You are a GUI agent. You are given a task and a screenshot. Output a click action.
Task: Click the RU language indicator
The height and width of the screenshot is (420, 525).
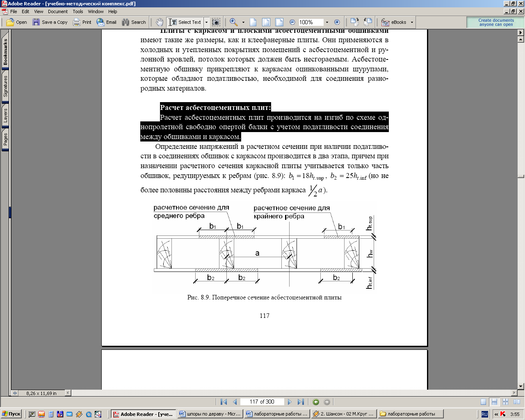tap(484, 414)
